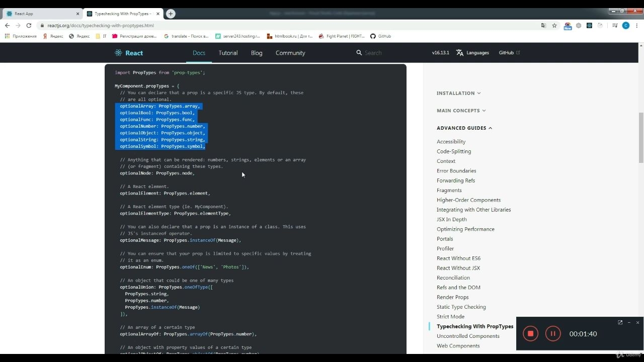The height and width of the screenshot is (362, 644).
Task: Reload the current page
Action: click(x=29, y=26)
